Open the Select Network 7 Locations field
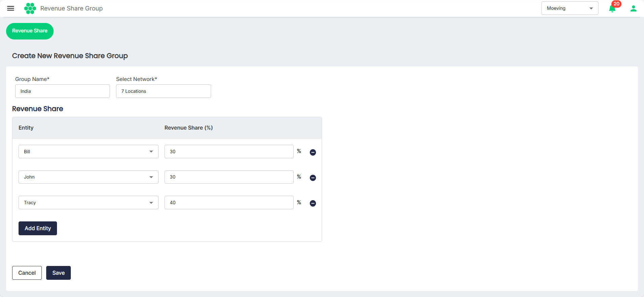 click(164, 91)
